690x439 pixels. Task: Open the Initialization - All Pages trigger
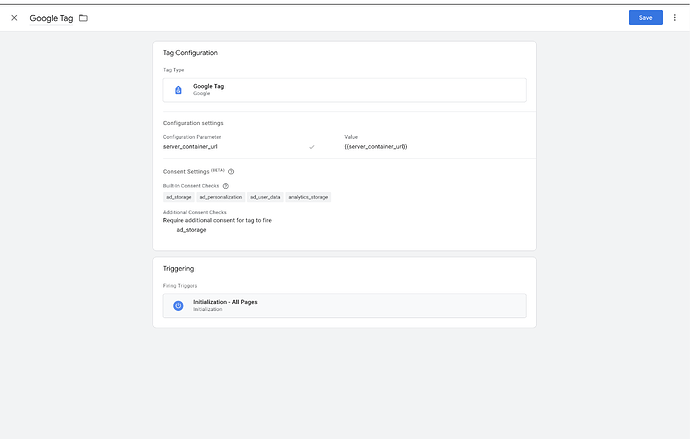point(344,305)
